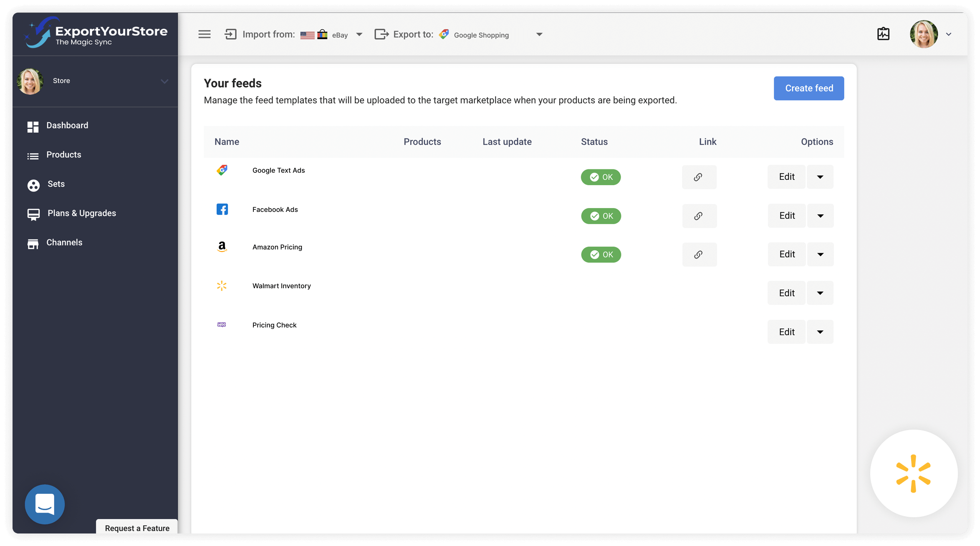Navigate to Channels section
The image size is (980, 546).
click(x=64, y=242)
